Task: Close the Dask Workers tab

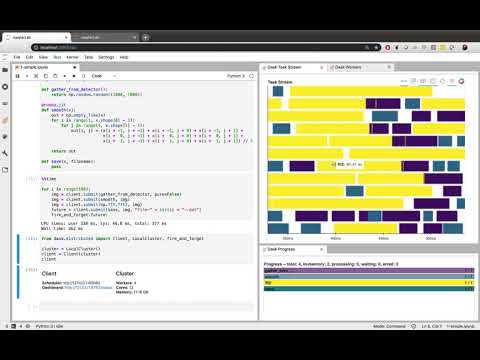Action: pos(389,67)
